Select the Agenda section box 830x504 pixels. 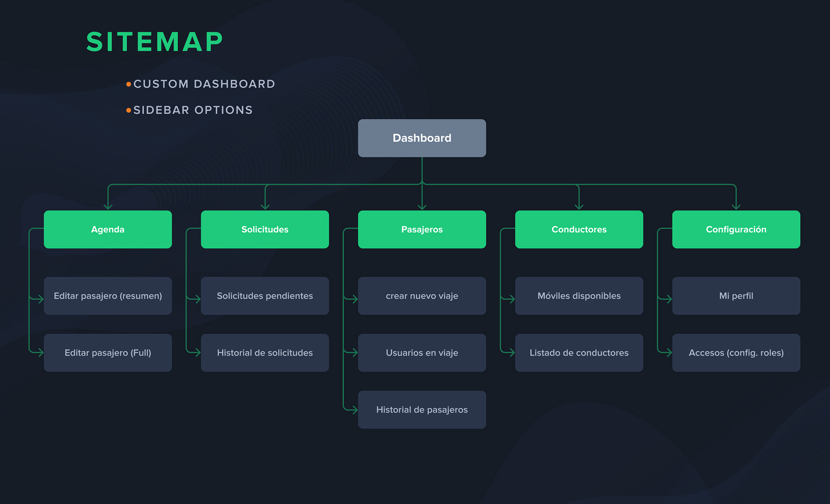(x=108, y=229)
